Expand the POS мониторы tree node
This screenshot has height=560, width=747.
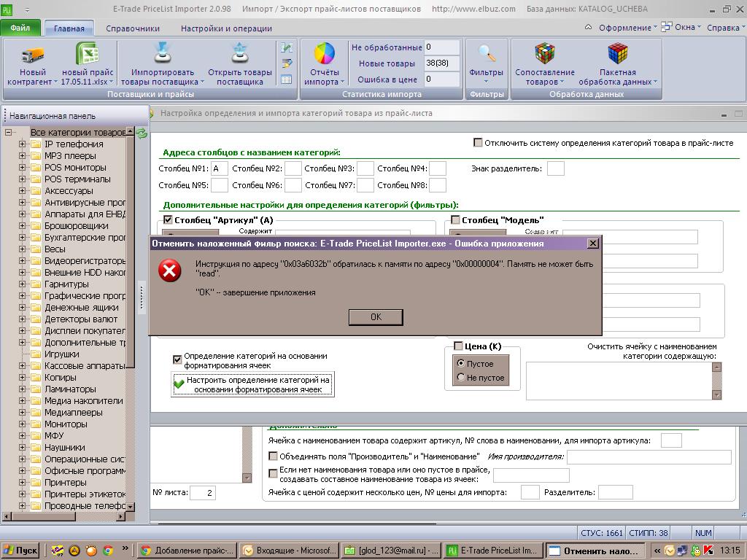tap(22, 168)
